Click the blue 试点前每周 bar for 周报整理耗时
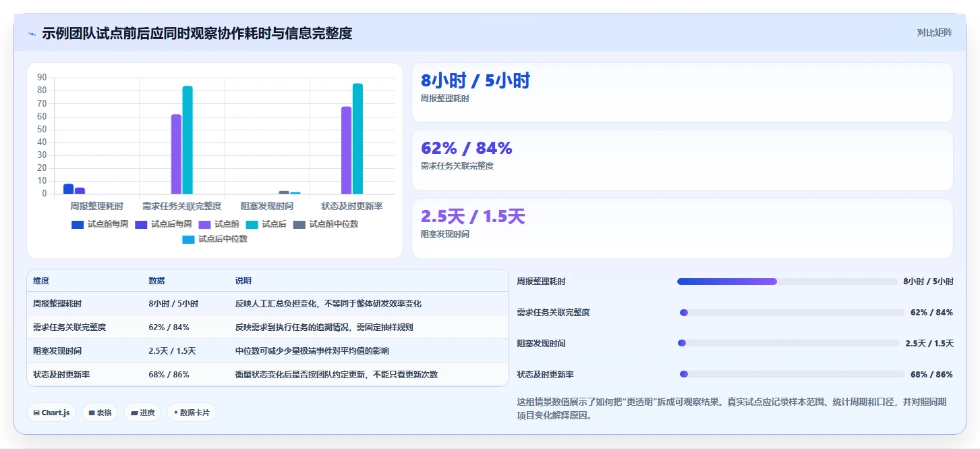 [x=69, y=188]
